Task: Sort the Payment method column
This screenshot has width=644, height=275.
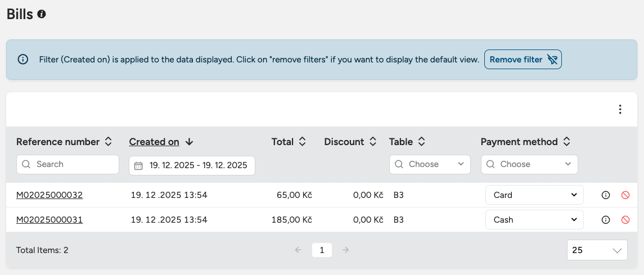Action: 566,142
